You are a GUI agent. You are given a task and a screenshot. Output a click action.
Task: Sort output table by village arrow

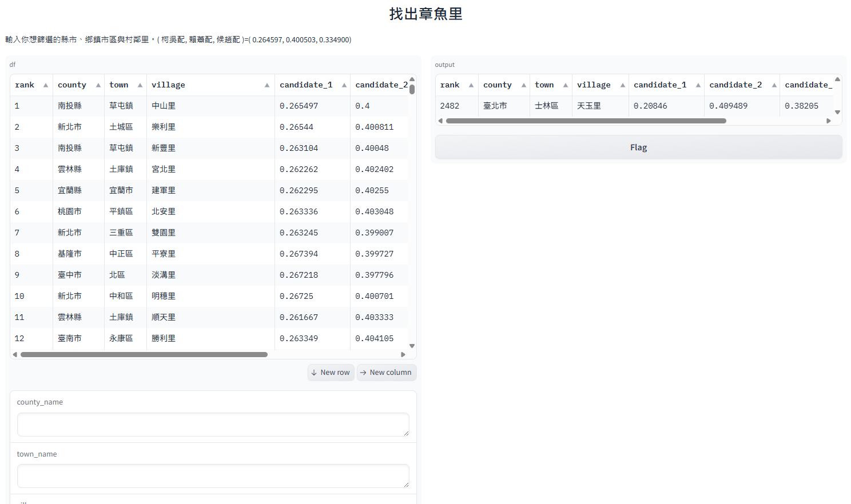click(623, 85)
